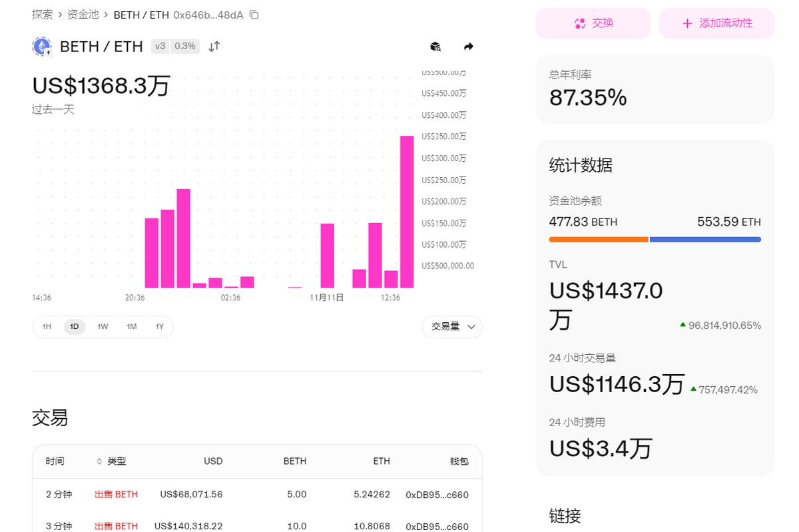Click the sort icon beside 类型 header

(x=100, y=461)
